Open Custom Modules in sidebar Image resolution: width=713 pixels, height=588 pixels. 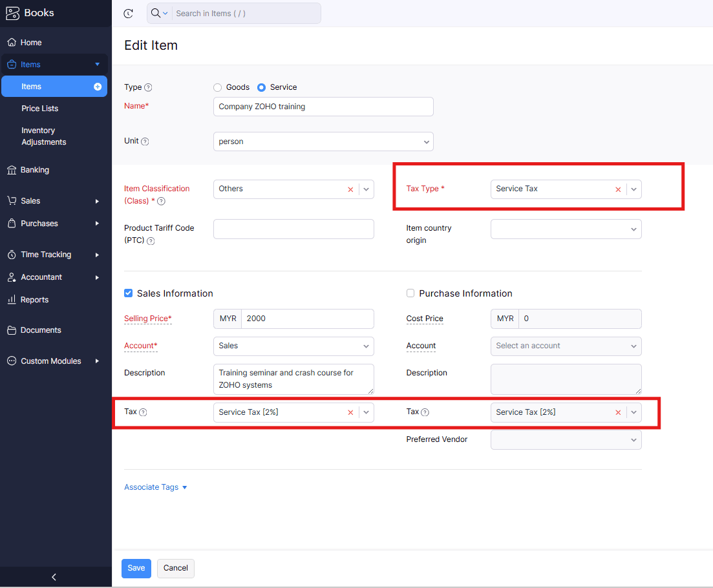click(54, 361)
